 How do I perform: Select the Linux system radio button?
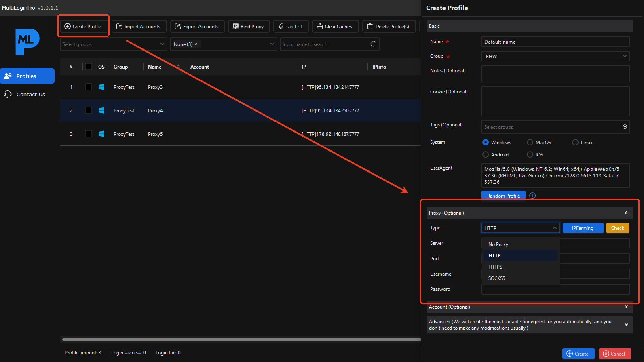click(575, 142)
